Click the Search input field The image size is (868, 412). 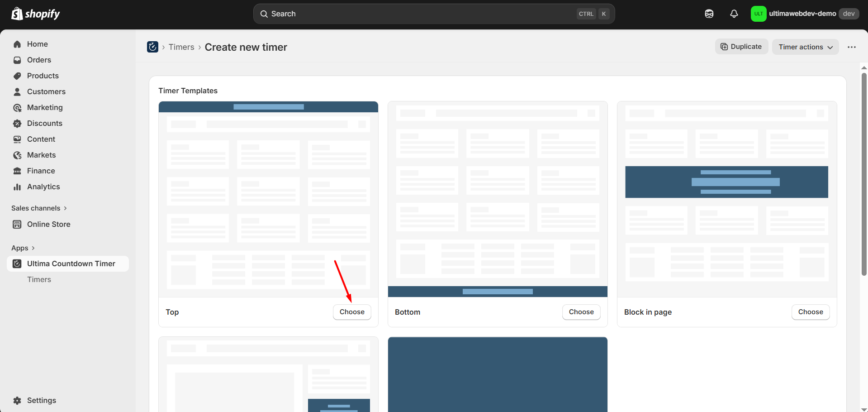pyautogui.click(x=434, y=14)
